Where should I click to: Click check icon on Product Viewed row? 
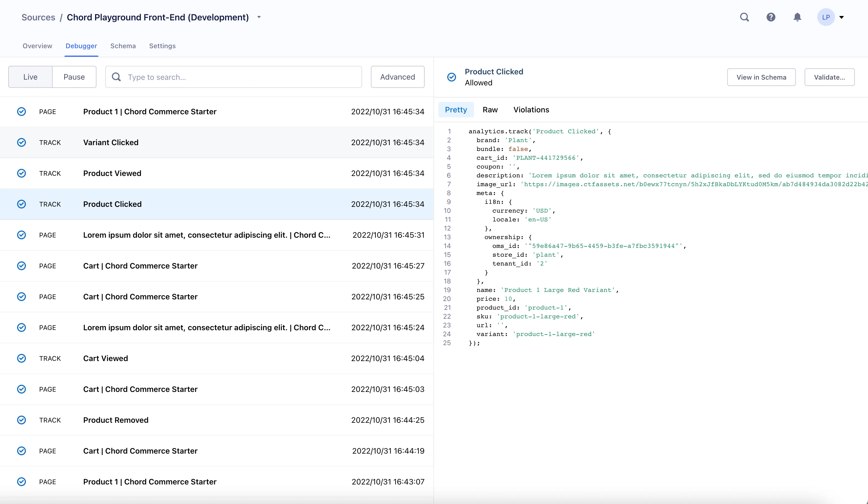(x=21, y=173)
